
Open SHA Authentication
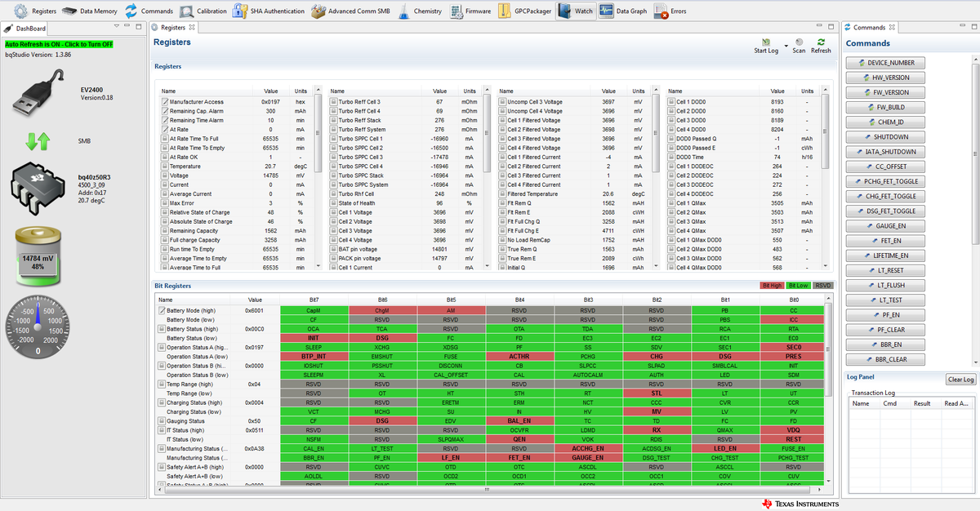[268, 11]
